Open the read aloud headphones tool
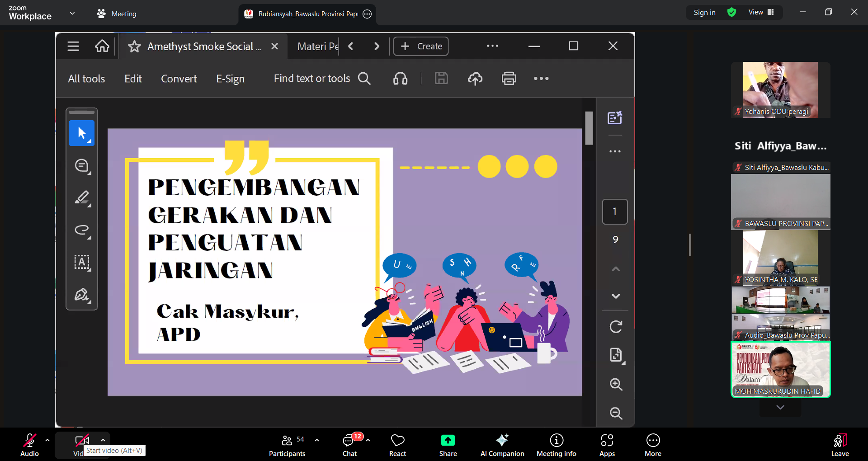Image resolution: width=868 pixels, height=461 pixels. click(x=400, y=78)
